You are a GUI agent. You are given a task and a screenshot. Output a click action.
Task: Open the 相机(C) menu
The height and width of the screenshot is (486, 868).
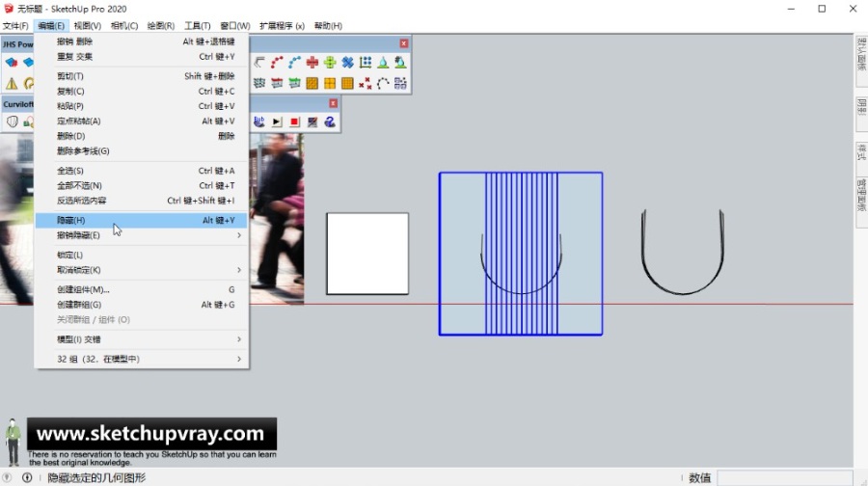(x=124, y=25)
